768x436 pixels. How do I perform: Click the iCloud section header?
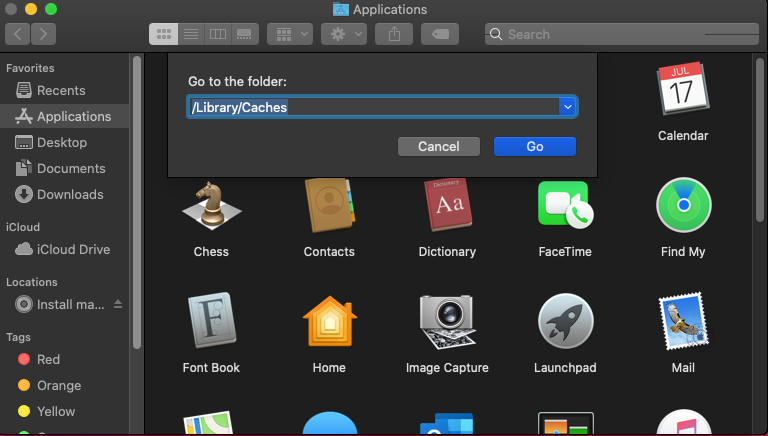coord(23,227)
